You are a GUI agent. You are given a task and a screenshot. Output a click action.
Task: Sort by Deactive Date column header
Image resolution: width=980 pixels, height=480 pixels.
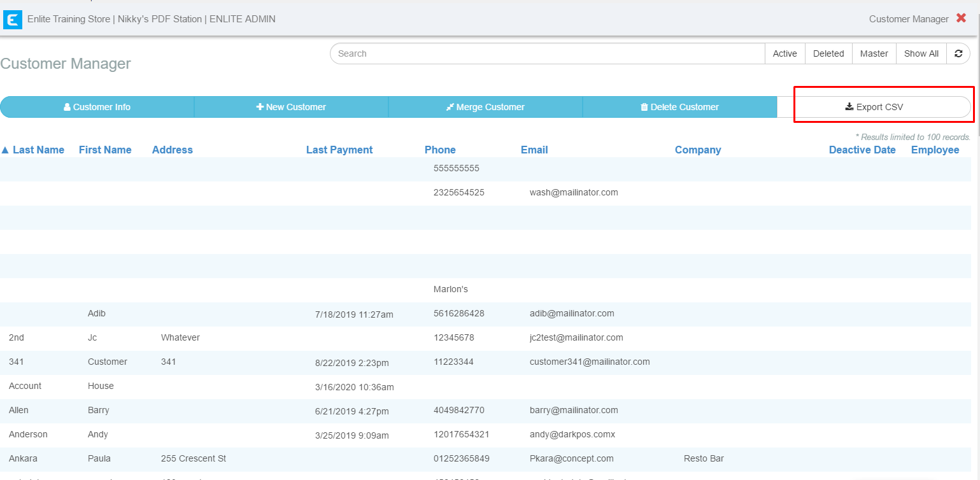click(x=862, y=150)
